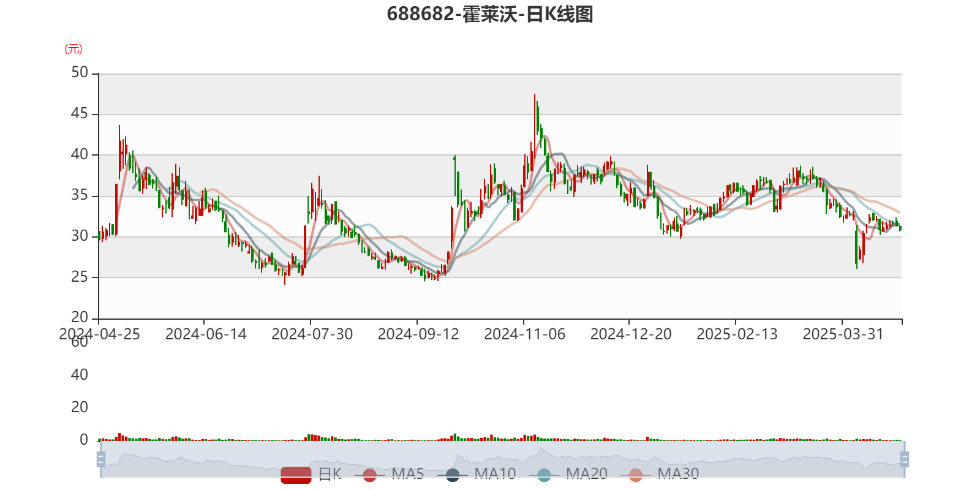Click the 40 volume axis label
This screenshot has height=490, width=980.
[80, 374]
